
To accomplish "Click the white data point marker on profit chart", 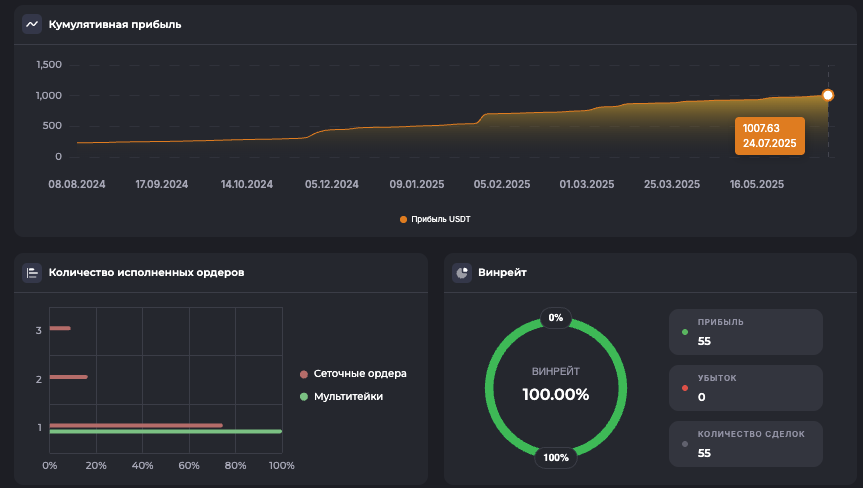I will click(x=828, y=95).
